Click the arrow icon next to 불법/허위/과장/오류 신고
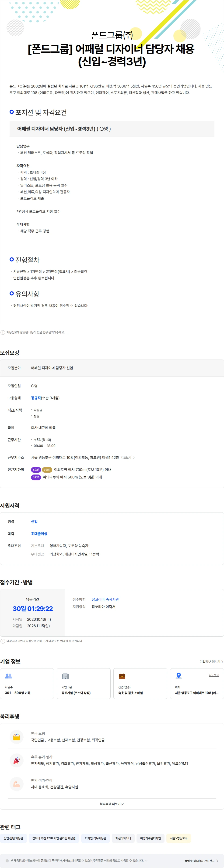The height and width of the screenshot is (868, 224). [217, 861]
